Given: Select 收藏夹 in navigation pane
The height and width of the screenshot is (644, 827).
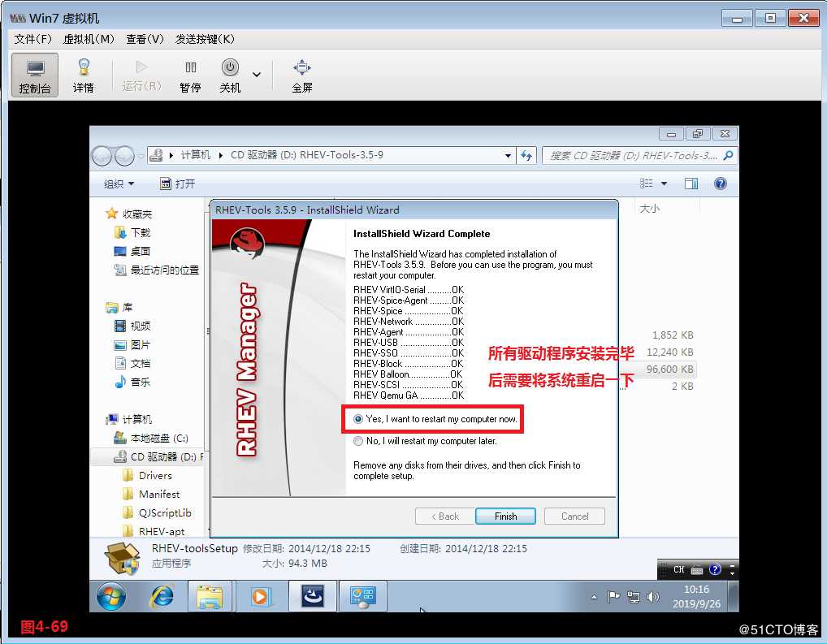Looking at the screenshot, I should tap(129, 214).
